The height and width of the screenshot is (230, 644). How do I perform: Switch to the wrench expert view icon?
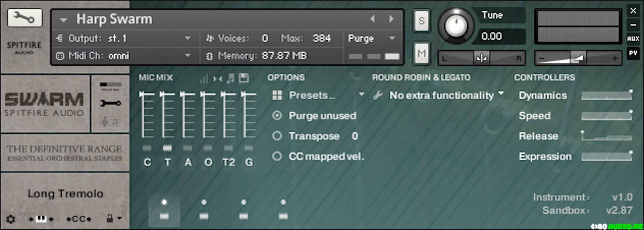pos(110,103)
